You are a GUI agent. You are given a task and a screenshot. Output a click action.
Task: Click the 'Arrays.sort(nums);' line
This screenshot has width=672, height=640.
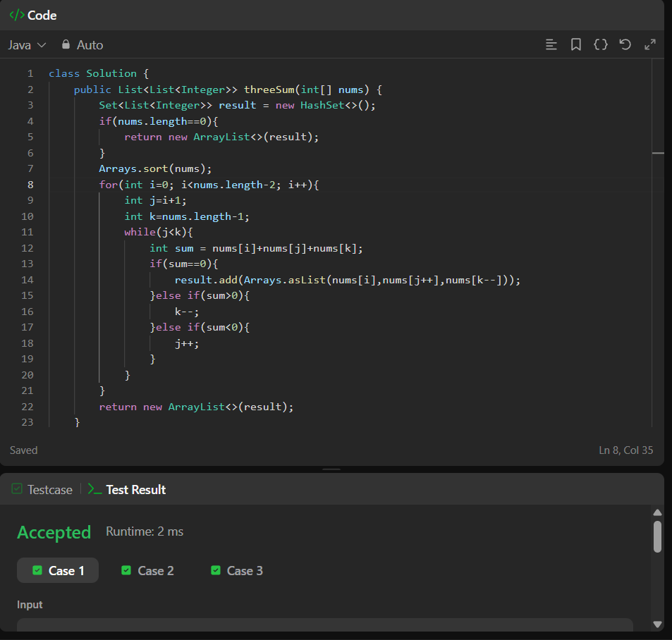click(x=155, y=168)
